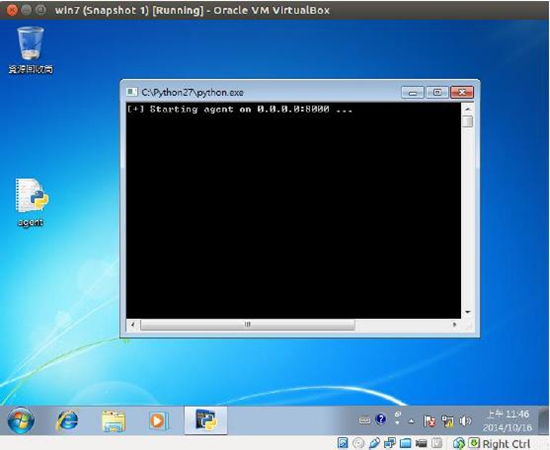Click the taskbar clock showing 11:46
Screen dimensions: 550x450
point(508,421)
